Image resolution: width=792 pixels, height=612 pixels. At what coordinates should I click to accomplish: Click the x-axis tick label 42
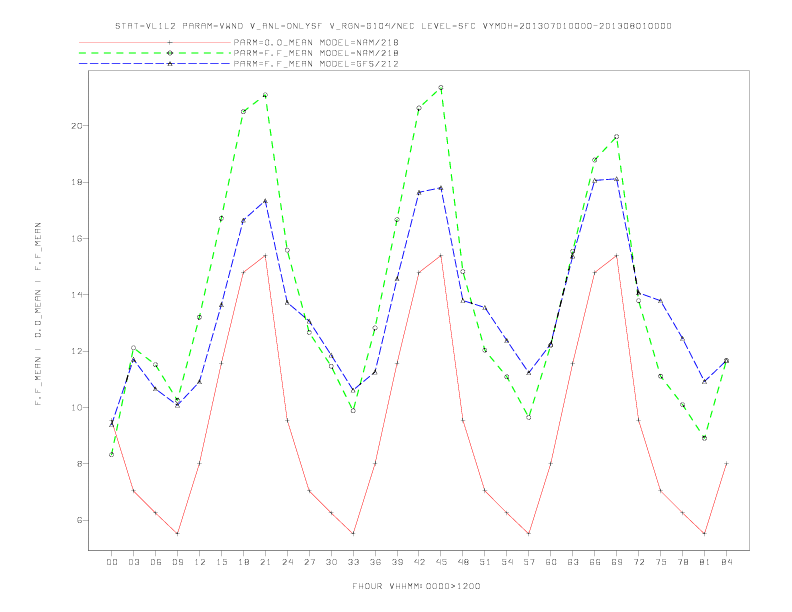point(419,562)
